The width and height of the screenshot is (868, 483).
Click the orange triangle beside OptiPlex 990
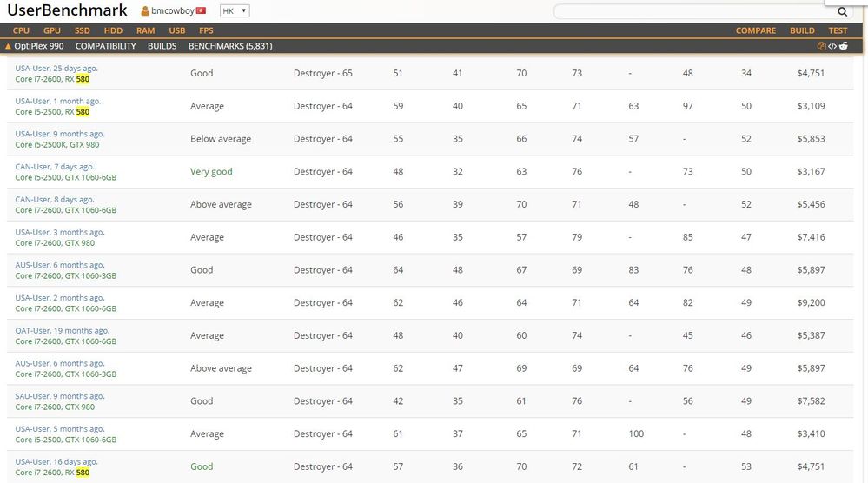point(8,46)
